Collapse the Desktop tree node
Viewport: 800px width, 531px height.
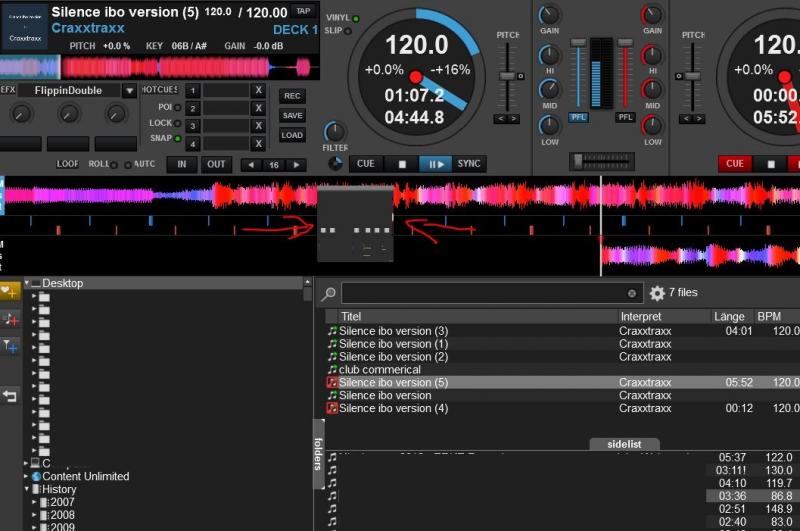(27, 283)
